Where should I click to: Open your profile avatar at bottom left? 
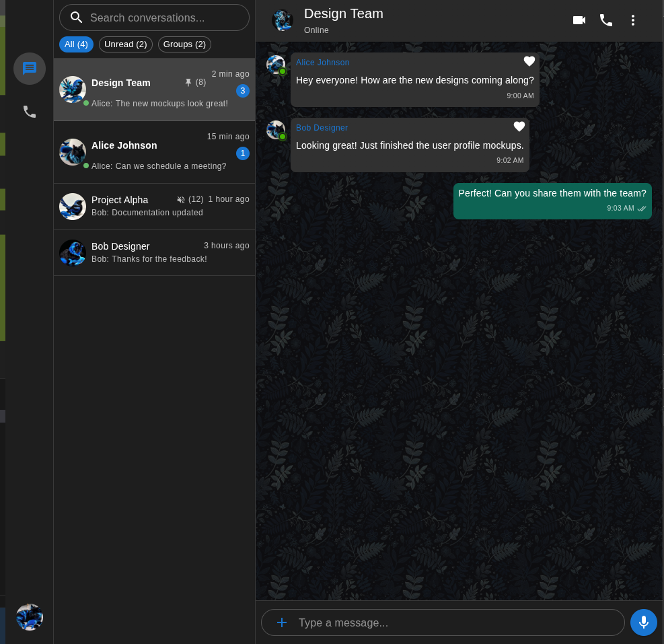pos(30,617)
